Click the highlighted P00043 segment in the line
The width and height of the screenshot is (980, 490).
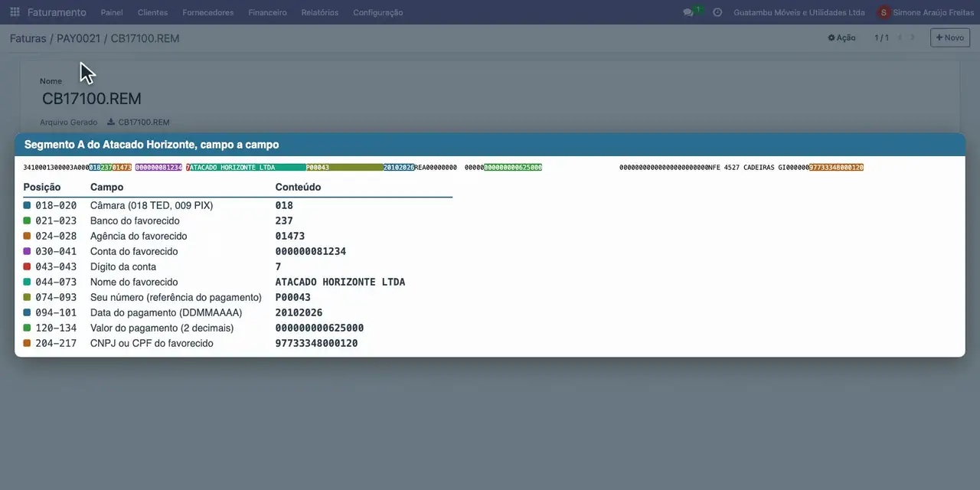click(345, 167)
